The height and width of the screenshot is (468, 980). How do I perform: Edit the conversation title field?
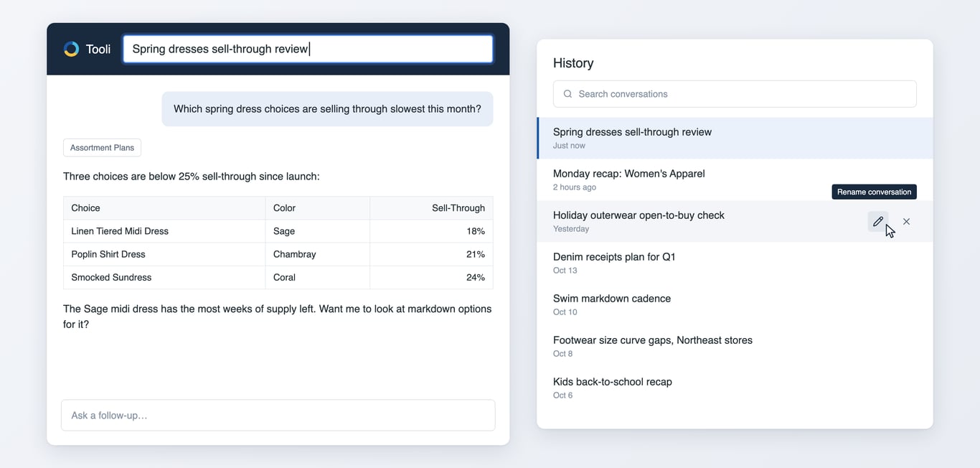pyautogui.click(x=308, y=49)
